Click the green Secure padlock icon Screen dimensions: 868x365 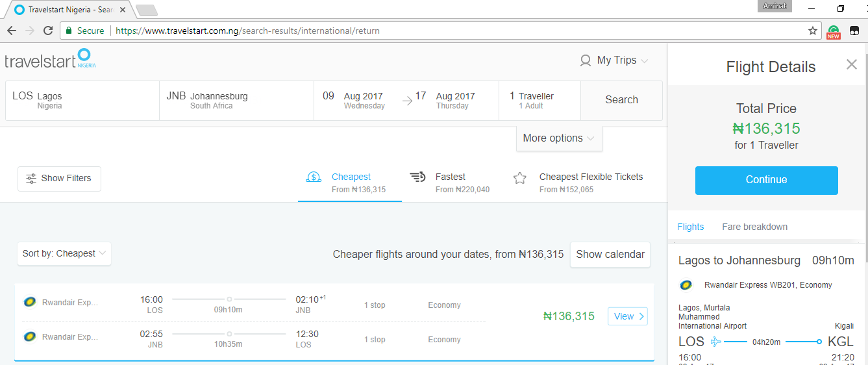coord(69,31)
